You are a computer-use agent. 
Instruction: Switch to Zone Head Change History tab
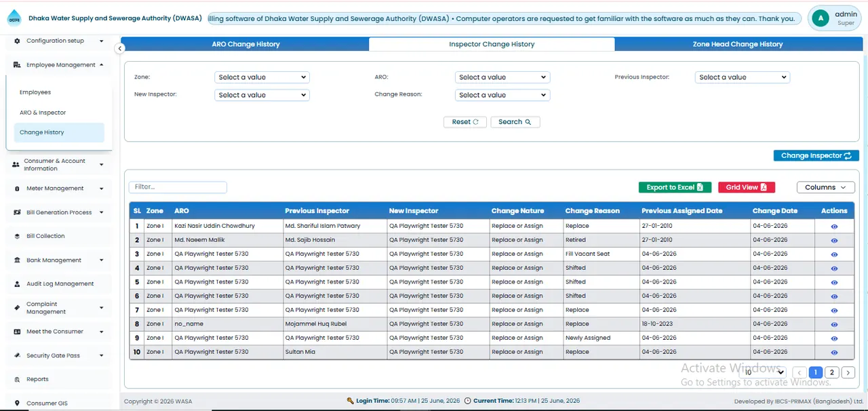(738, 44)
